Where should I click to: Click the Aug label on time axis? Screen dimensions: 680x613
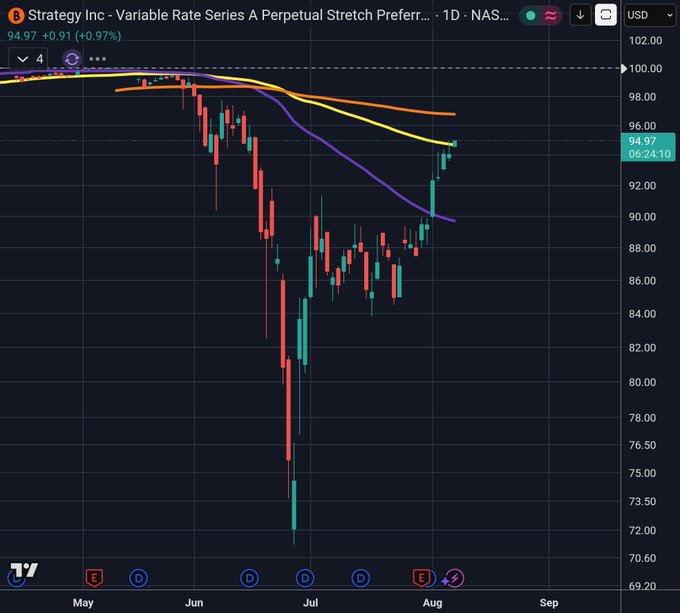coord(432,603)
